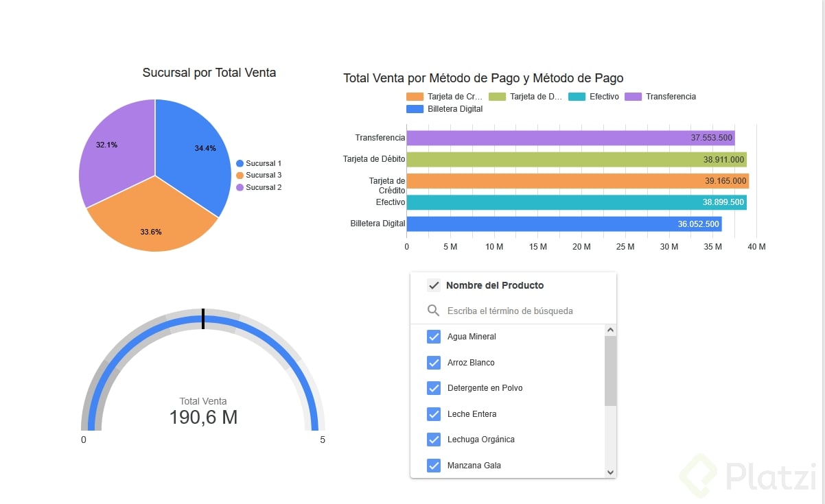Viewport: 825px width, 504px height.
Task: Click the 'Sucursal por Total Venta' chart title
Action: click(x=209, y=73)
